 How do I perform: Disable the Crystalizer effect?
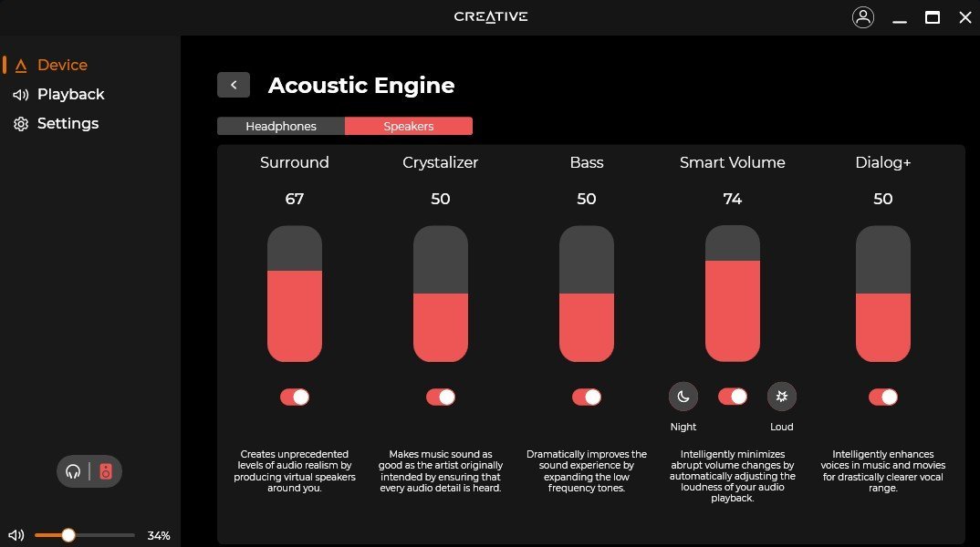441,397
